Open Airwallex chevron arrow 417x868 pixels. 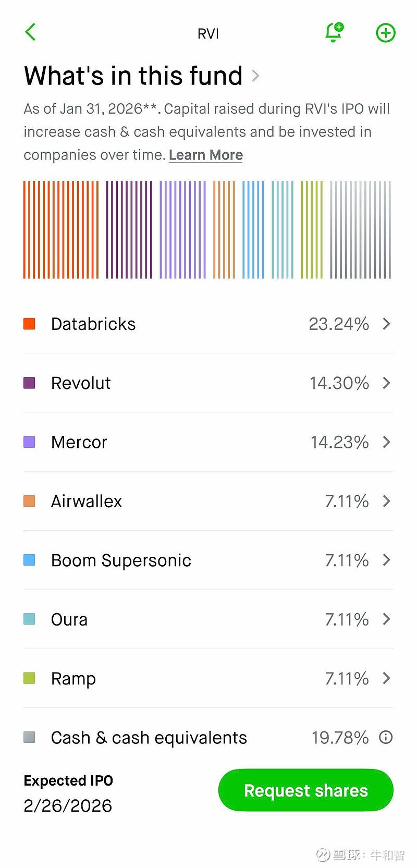pyautogui.click(x=386, y=501)
